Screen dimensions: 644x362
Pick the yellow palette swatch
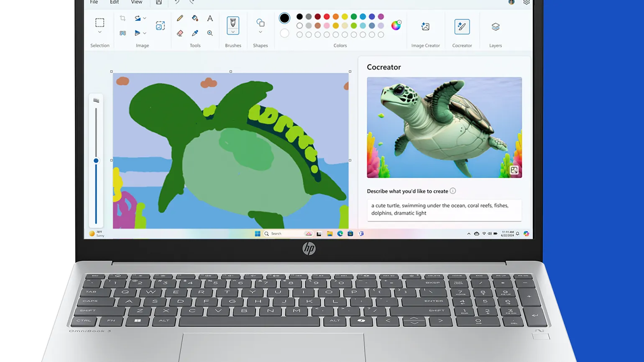click(345, 17)
